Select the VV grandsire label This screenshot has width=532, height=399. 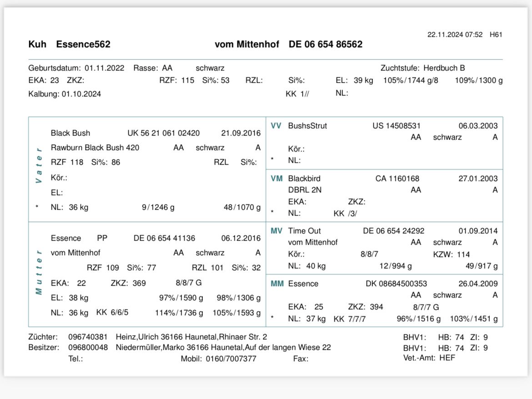(276, 126)
